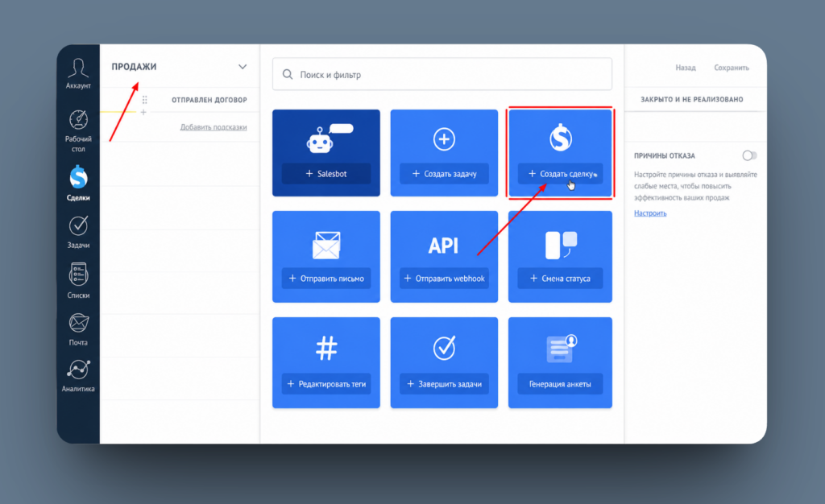Click the + Salesbot button
This screenshot has width=825, height=504.
(x=326, y=174)
